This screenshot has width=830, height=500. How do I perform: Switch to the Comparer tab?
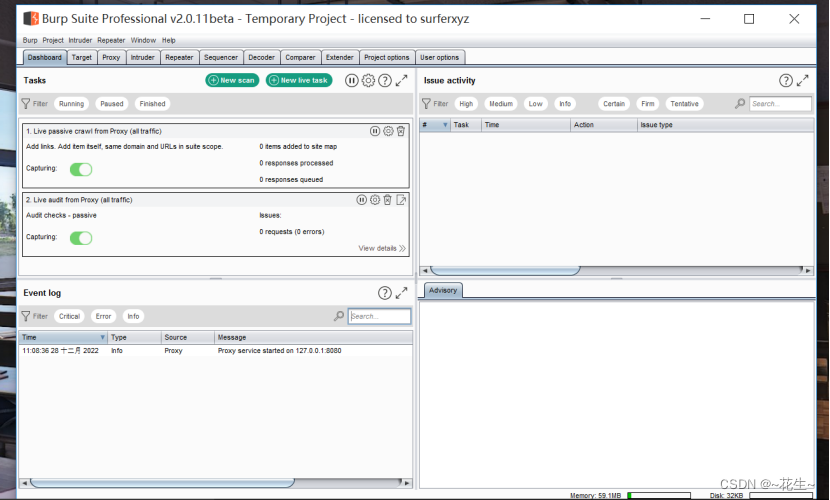pos(300,57)
